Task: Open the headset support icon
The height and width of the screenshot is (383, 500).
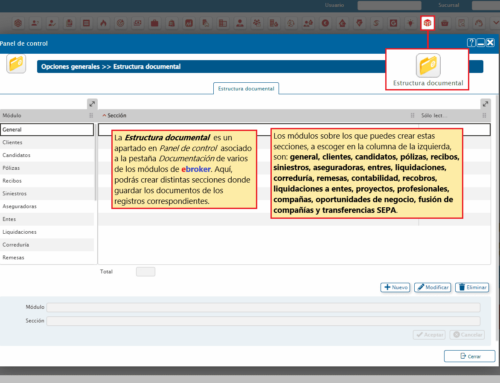Action: tap(479, 23)
